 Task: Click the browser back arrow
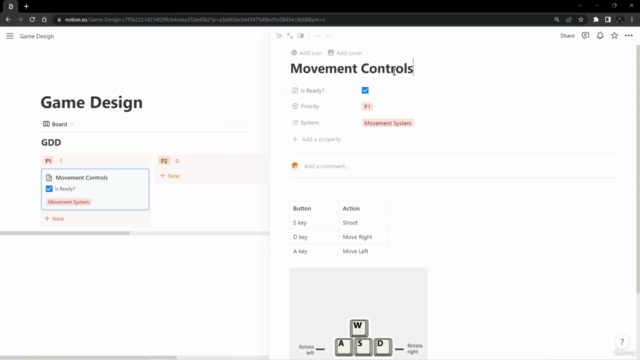(x=8, y=19)
